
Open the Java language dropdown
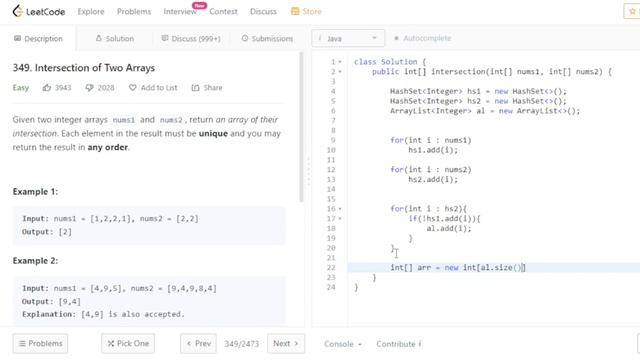click(x=348, y=38)
